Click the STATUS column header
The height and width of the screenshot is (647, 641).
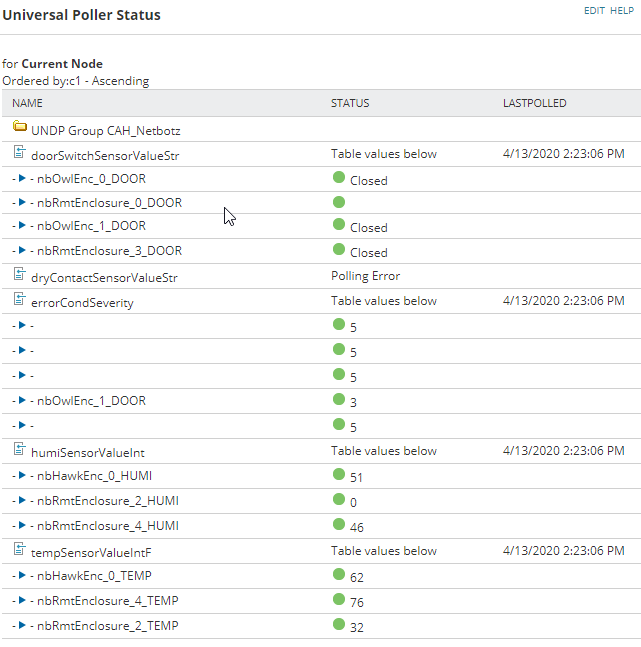pos(350,103)
